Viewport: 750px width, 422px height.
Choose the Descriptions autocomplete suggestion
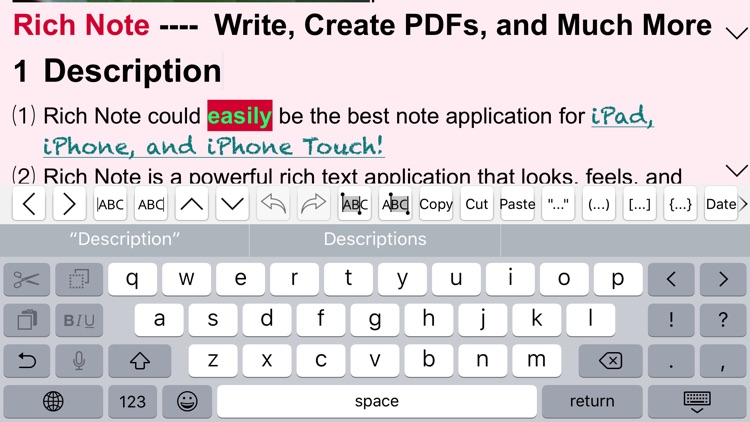click(375, 239)
